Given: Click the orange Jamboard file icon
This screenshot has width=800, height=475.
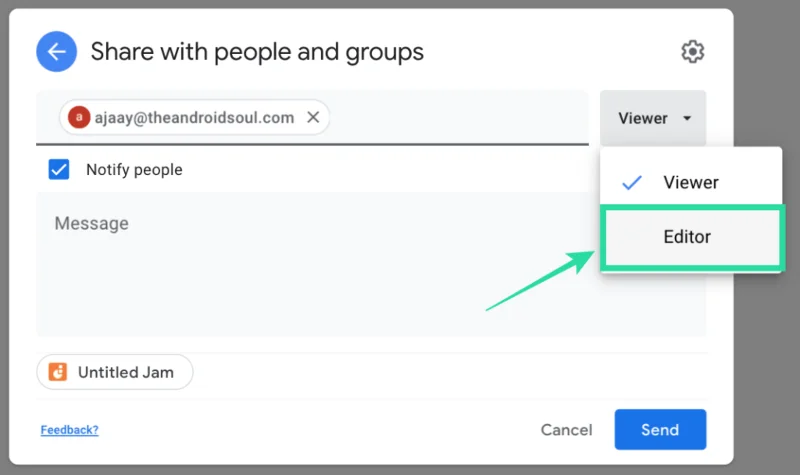Looking at the screenshot, I should pos(58,372).
